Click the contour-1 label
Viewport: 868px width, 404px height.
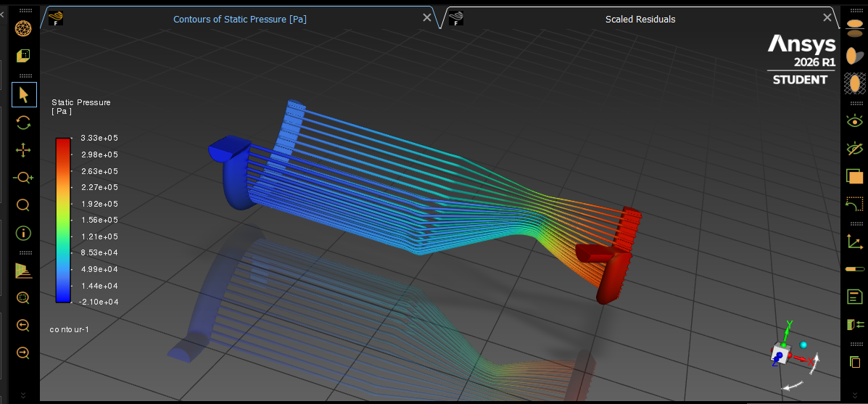pos(69,329)
